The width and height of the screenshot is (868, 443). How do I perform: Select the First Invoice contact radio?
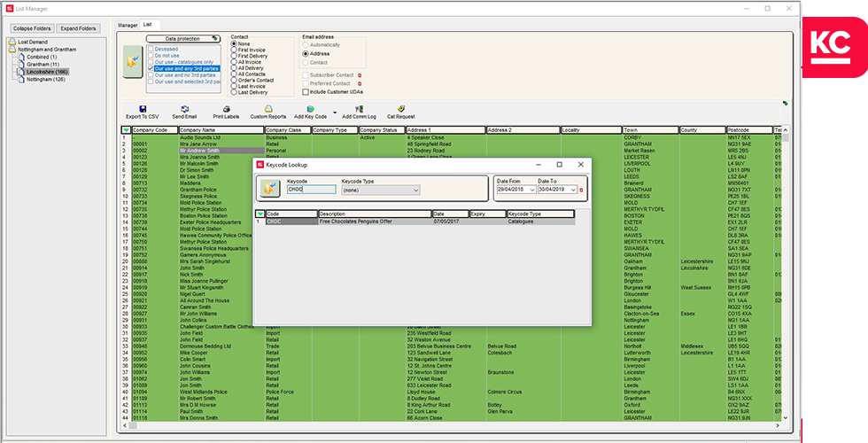pyautogui.click(x=234, y=50)
